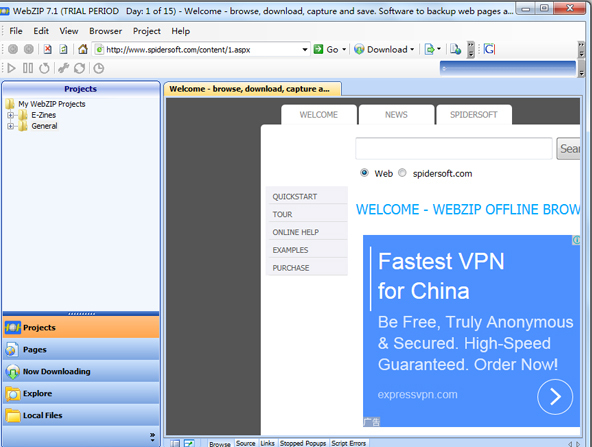This screenshot has width=592, height=447.
Task: Expand the right edge toolbar overflow chevron
Action: pos(581,49)
